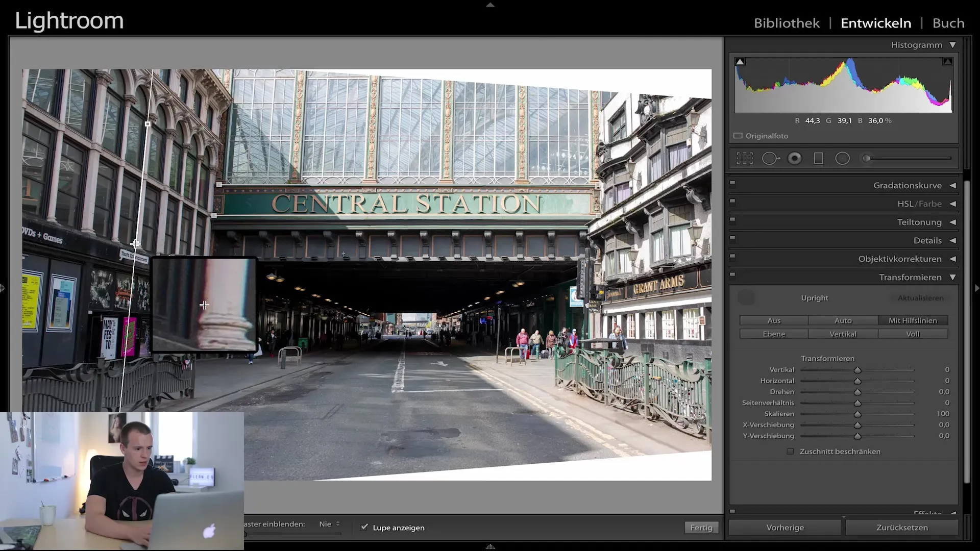Click the upper handle of the vertical guide

tap(148, 124)
